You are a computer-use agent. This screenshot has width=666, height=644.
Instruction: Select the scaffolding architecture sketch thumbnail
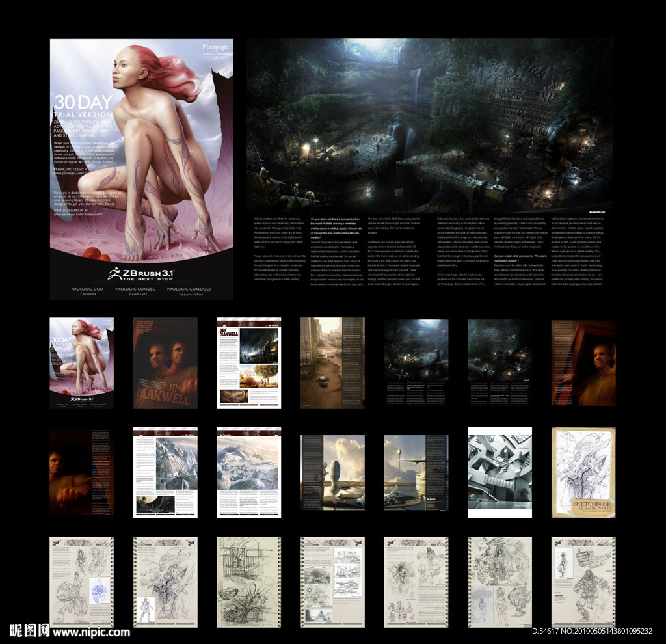(249, 582)
